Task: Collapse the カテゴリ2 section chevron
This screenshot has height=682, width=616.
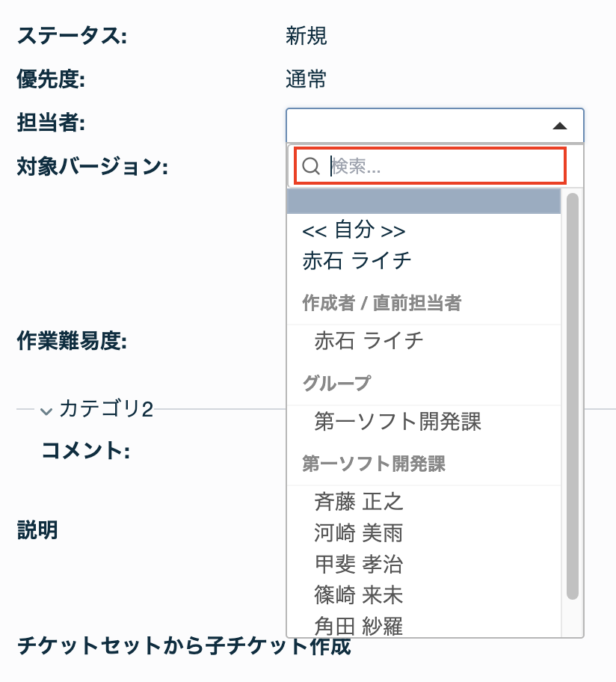Action: [x=46, y=411]
